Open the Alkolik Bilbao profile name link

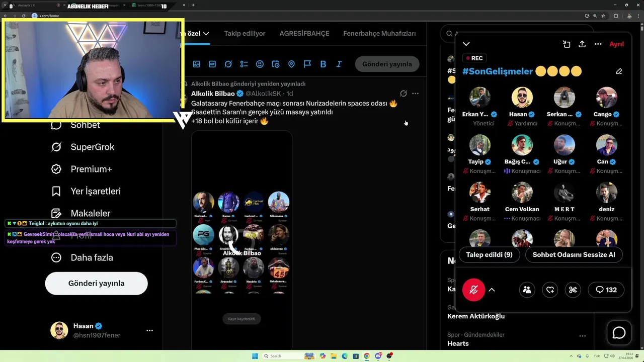(213, 94)
